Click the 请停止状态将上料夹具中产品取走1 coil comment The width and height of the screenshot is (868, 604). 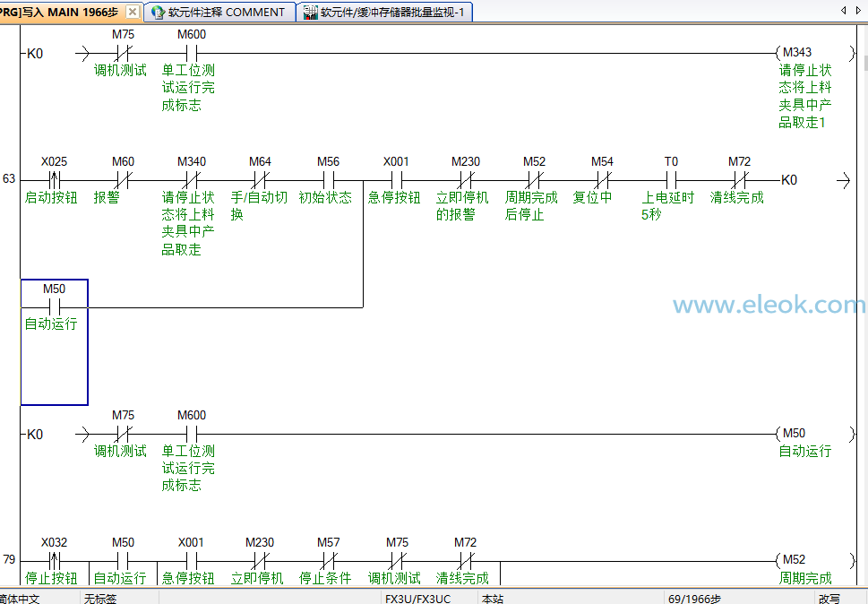coord(805,96)
